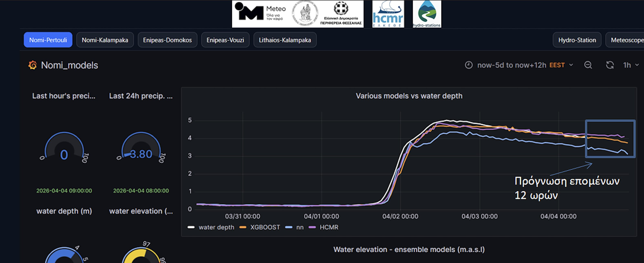This screenshot has height=263, width=644.
Task: Click the nn legend color swatch
Action: 289,227
